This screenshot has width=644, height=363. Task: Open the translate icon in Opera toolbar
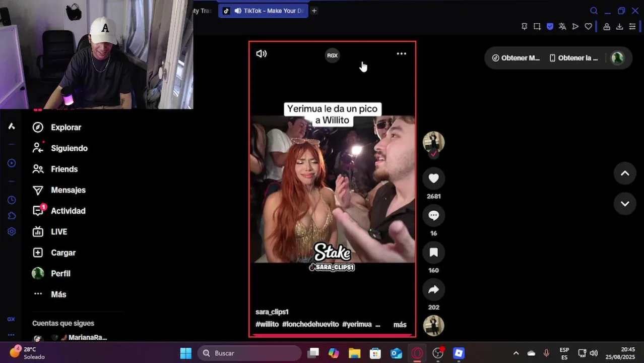[x=562, y=27]
